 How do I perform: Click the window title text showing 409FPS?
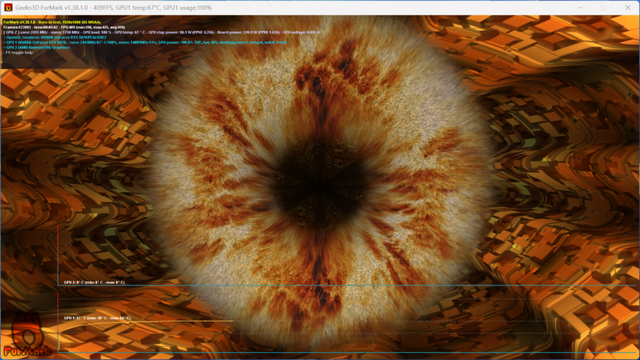coord(113,7)
